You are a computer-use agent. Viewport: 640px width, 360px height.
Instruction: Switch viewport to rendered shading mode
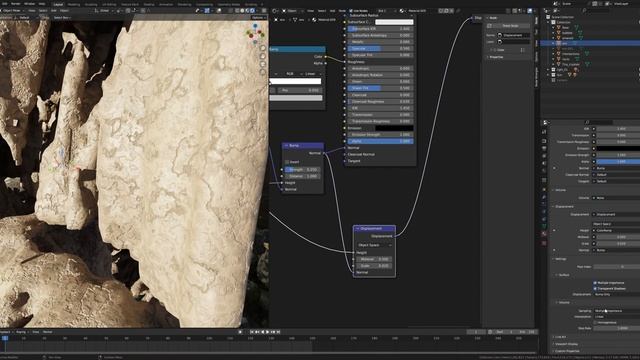[252, 11]
